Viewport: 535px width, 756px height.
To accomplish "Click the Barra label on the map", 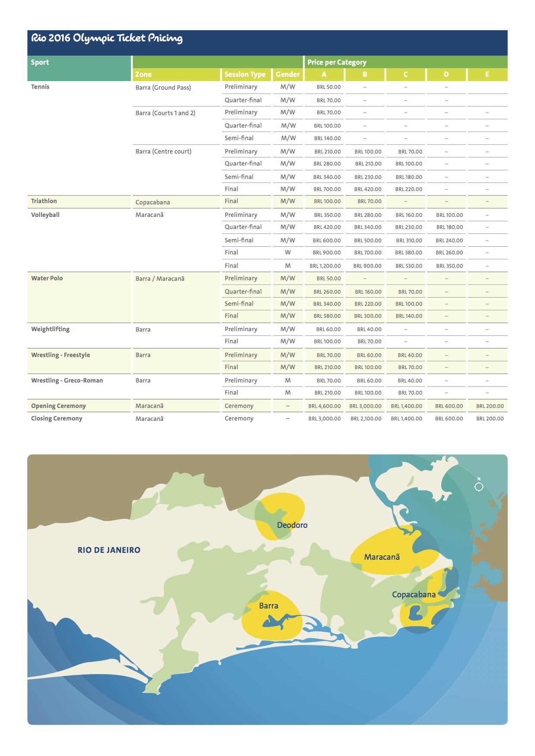I will tap(268, 605).
